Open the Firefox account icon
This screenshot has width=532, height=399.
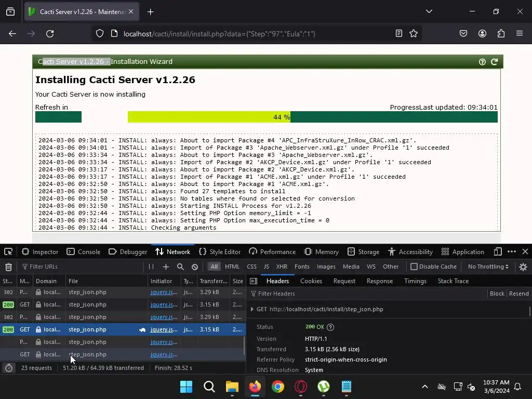click(x=482, y=33)
